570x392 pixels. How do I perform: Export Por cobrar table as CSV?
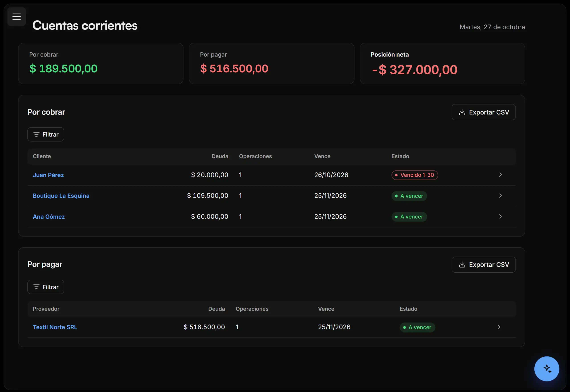click(484, 112)
